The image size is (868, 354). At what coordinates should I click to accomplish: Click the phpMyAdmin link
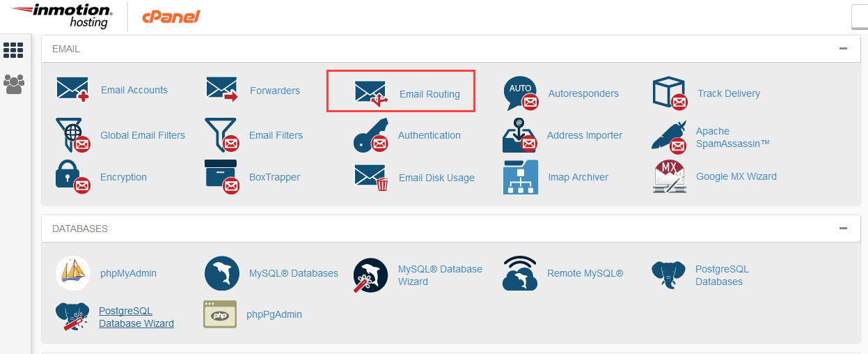tap(128, 273)
